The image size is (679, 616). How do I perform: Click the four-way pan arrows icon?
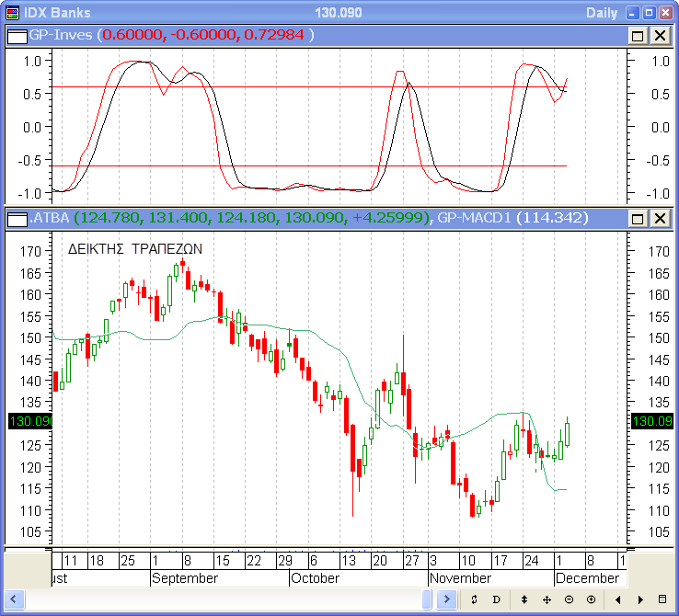[x=547, y=599]
